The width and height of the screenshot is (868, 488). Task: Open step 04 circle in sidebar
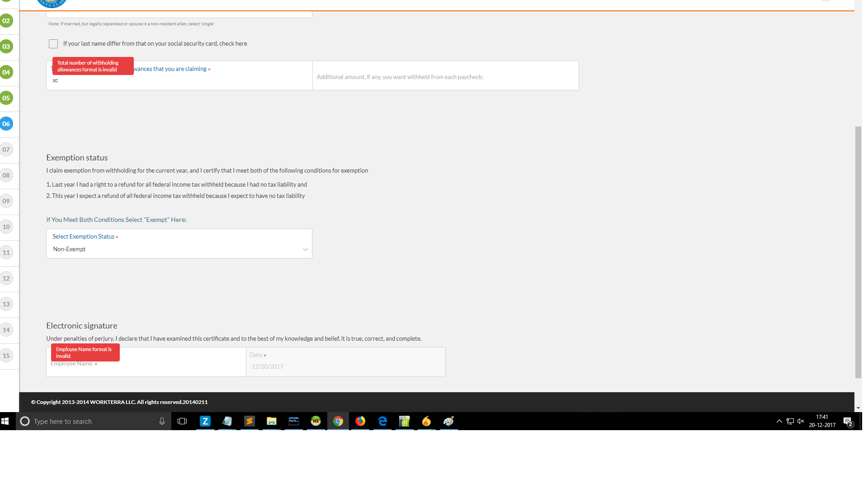(x=6, y=72)
